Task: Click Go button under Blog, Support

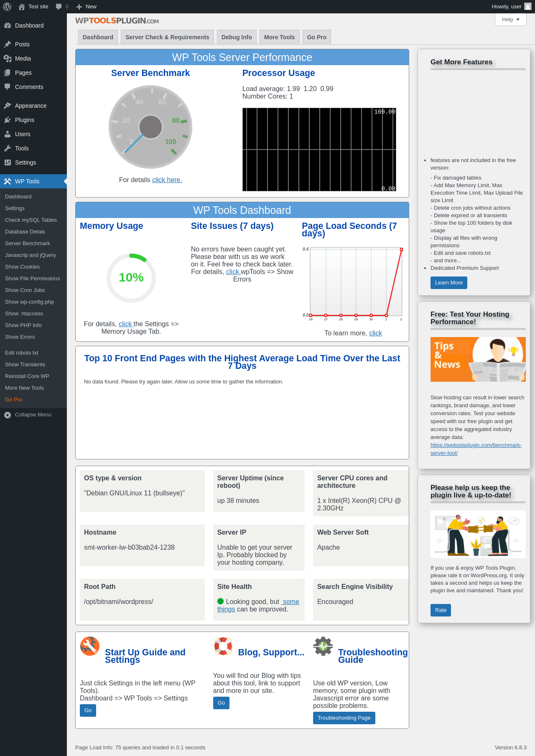Action: point(221,703)
